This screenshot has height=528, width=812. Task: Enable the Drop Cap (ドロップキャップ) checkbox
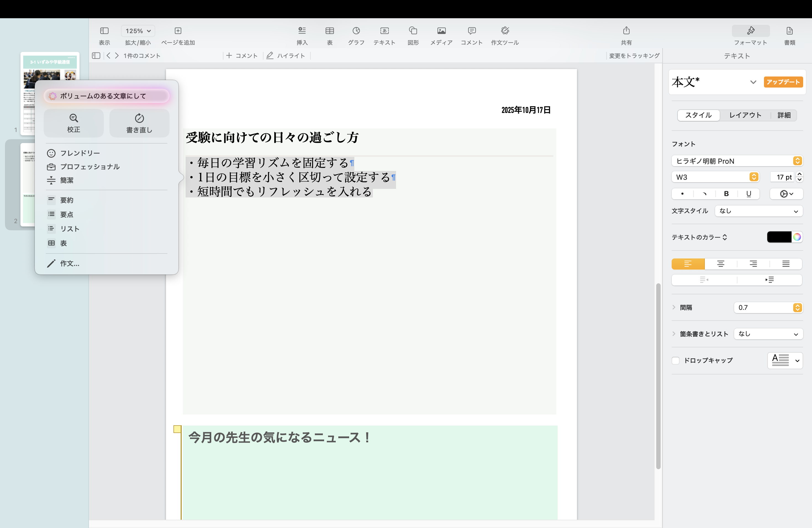pyautogui.click(x=676, y=361)
